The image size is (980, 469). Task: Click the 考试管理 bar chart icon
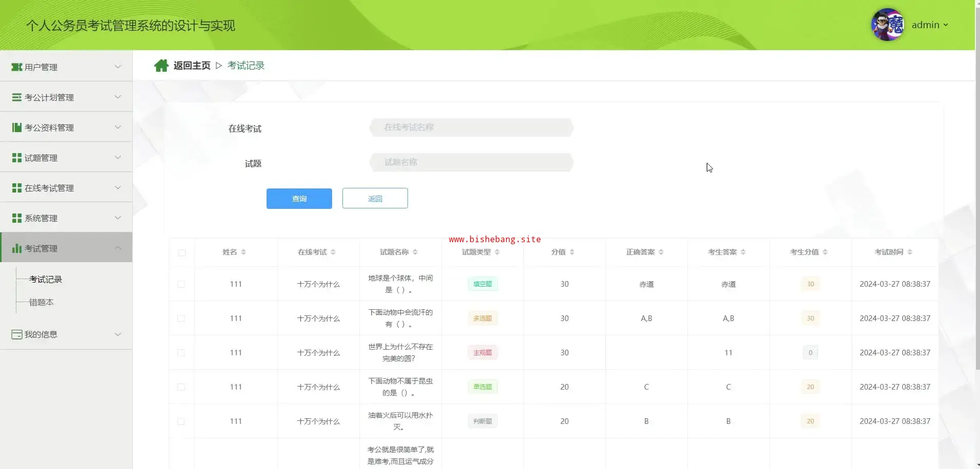[x=17, y=248]
